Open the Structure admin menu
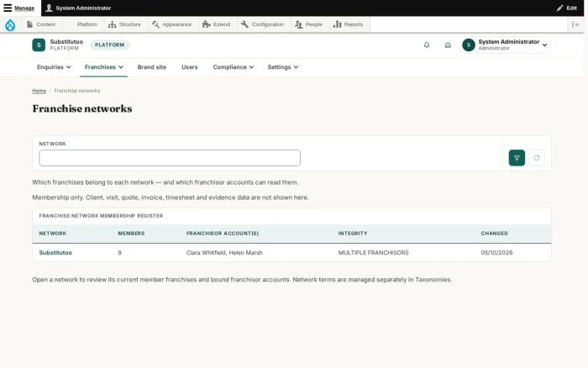Image resolution: width=588 pixels, height=368 pixels. click(x=125, y=24)
